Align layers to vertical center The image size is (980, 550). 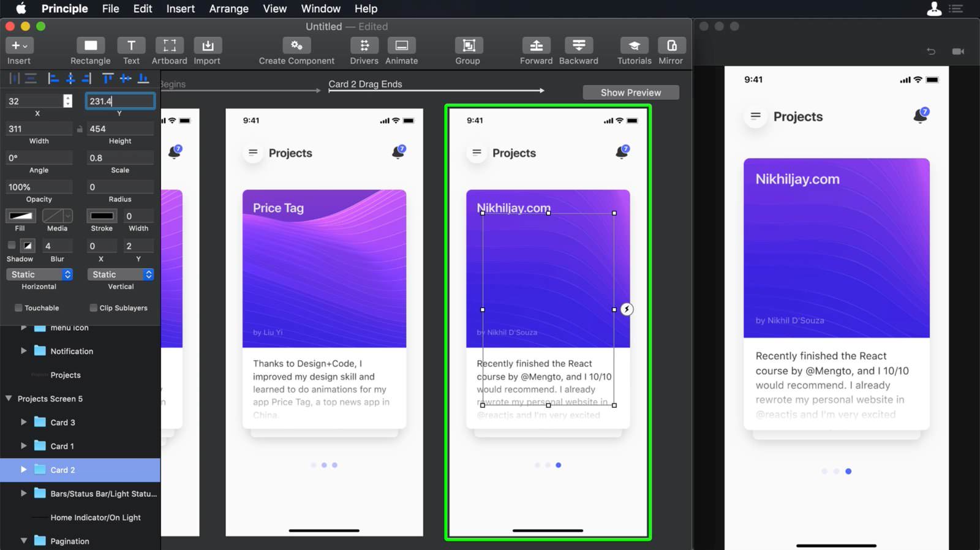pos(126,78)
